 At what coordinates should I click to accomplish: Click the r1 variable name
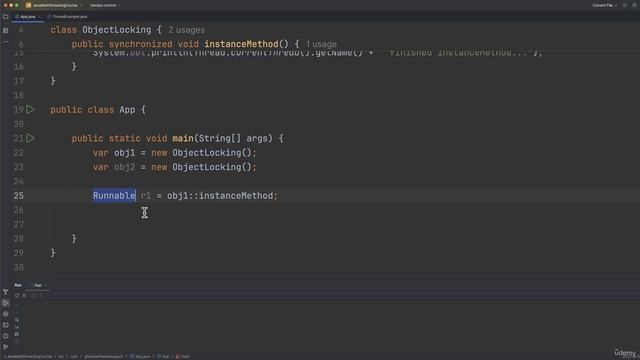coord(146,196)
